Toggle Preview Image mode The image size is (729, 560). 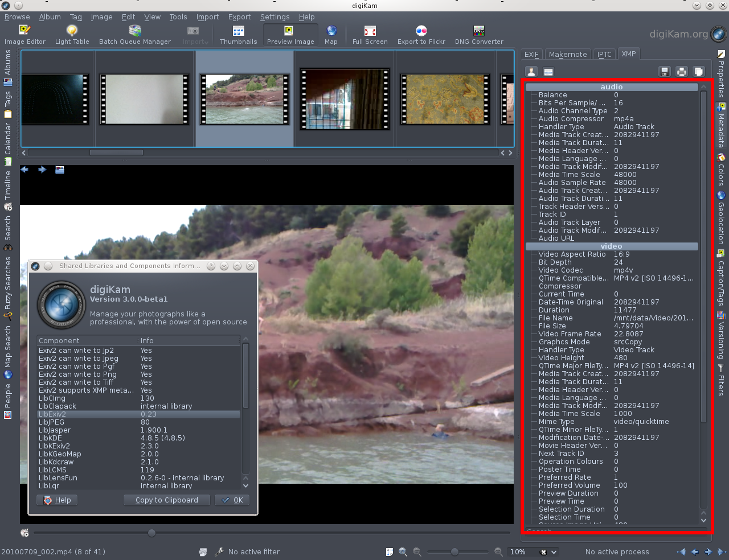(x=290, y=34)
